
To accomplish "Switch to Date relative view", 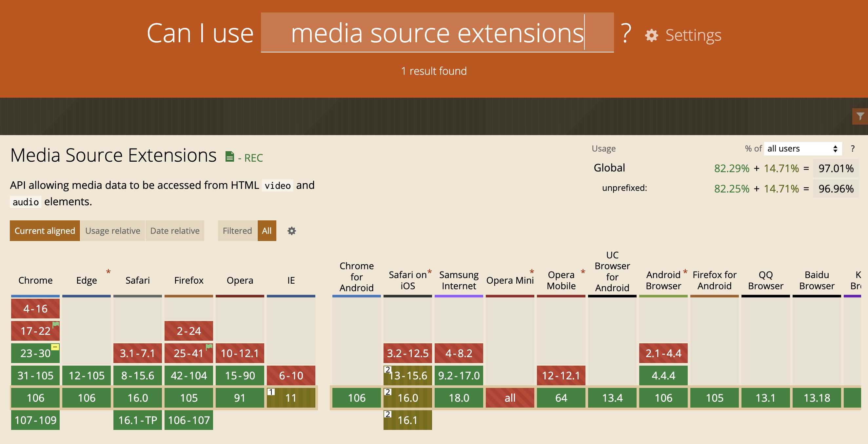I will pos(174,231).
